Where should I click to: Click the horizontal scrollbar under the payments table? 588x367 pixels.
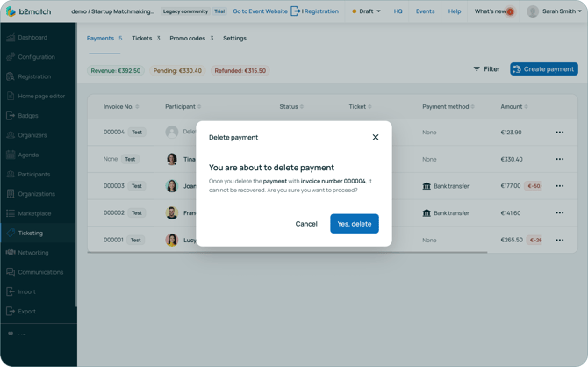287,252
